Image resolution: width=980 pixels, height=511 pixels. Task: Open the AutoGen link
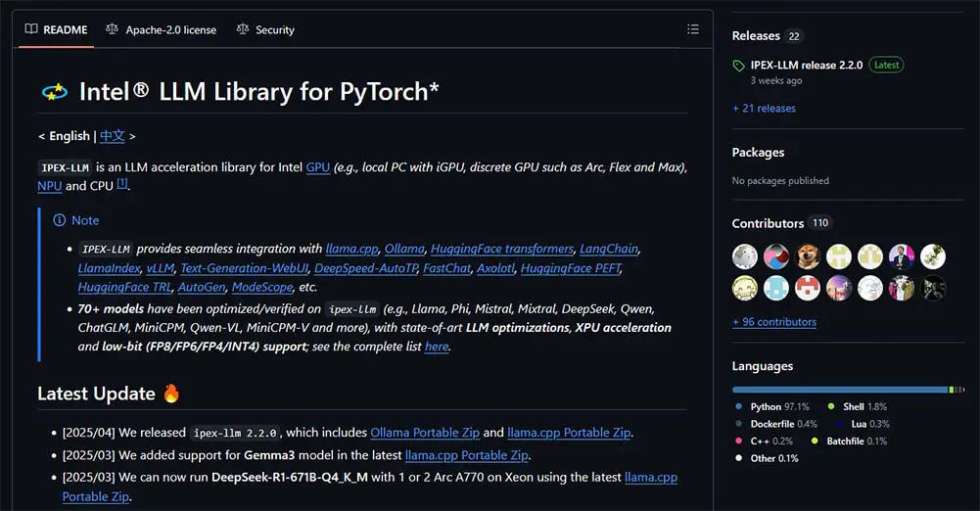(x=202, y=287)
